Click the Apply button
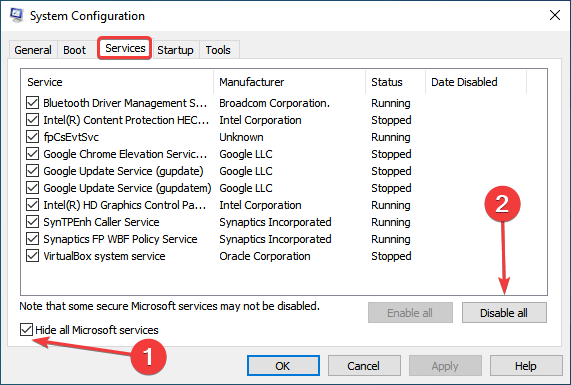The width and height of the screenshot is (571, 385). tap(445, 366)
